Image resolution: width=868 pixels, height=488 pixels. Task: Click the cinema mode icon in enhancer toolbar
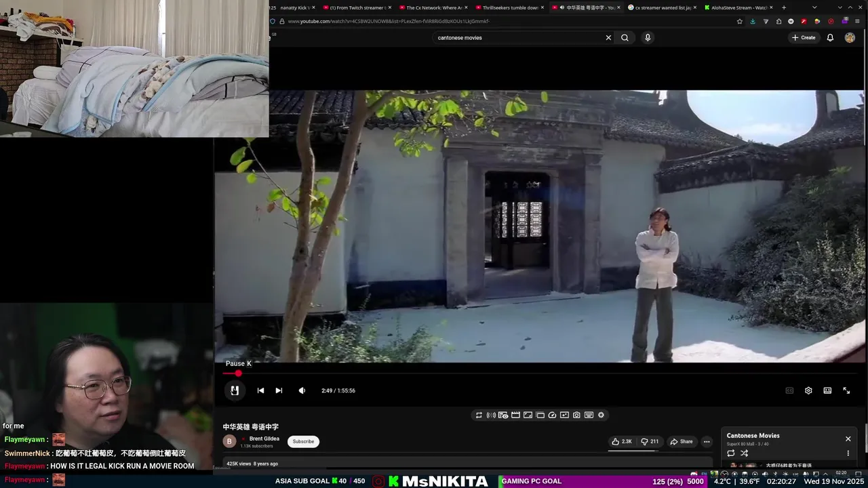515,415
